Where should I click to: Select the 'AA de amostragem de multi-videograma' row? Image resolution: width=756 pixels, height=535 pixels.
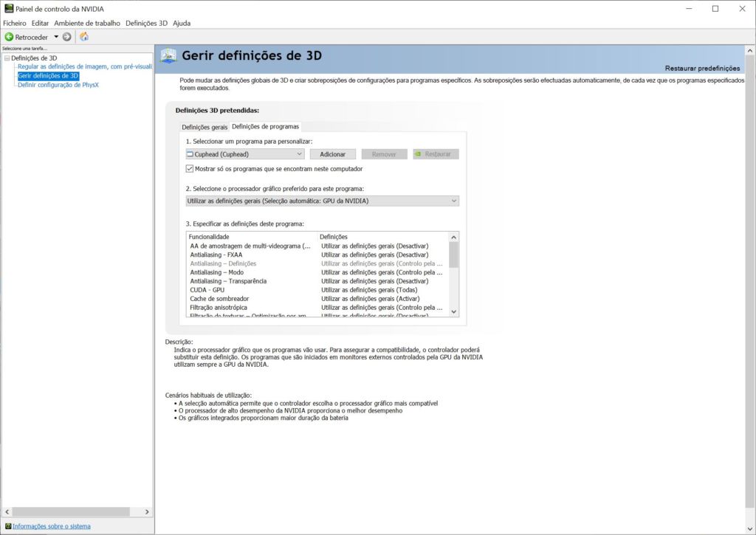pyautogui.click(x=317, y=246)
